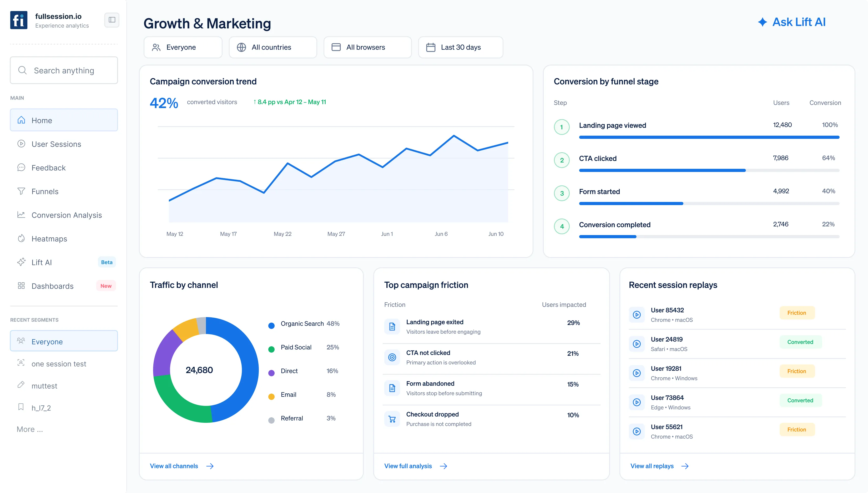Click the fullsession.io logo
Image resolution: width=868 pixels, height=493 pixels.
[x=19, y=20]
